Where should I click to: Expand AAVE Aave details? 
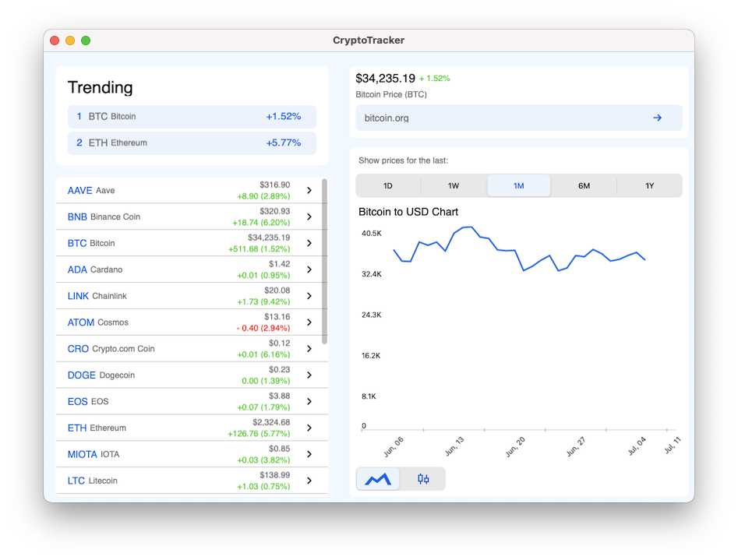(x=309, y=190)
